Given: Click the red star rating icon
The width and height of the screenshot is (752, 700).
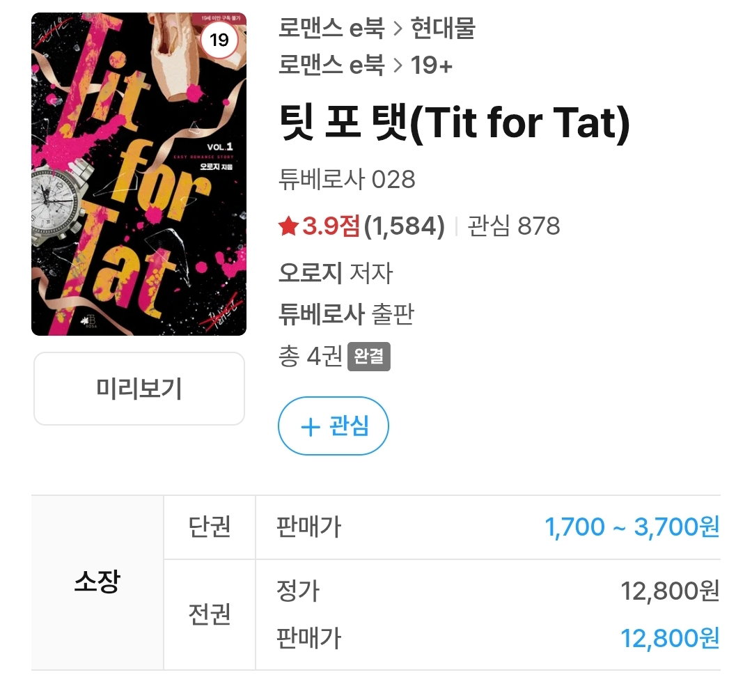Looking at the screenshot, I should pyautogui.click(x=289, y=226).
